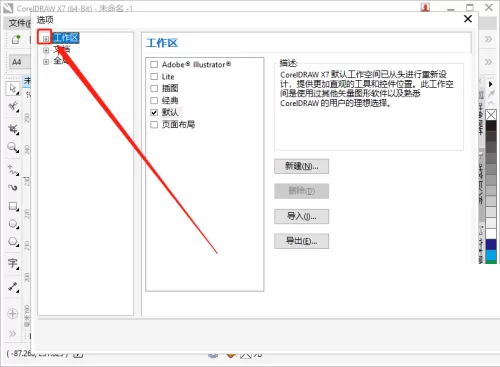
Task: Open the A4 page size dropdown
Action: (x=19, y=62)
